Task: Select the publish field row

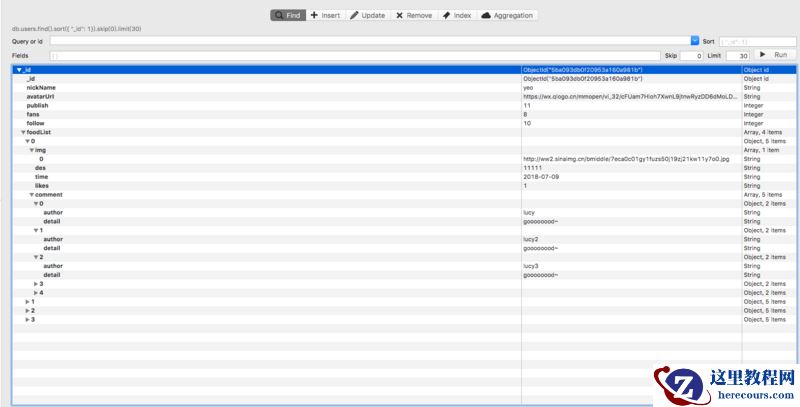Action: click(x=404, y=106)
